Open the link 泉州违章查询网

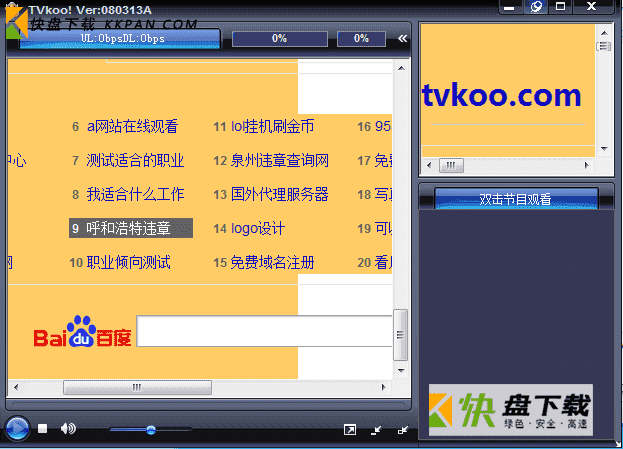tap(279, 161)
